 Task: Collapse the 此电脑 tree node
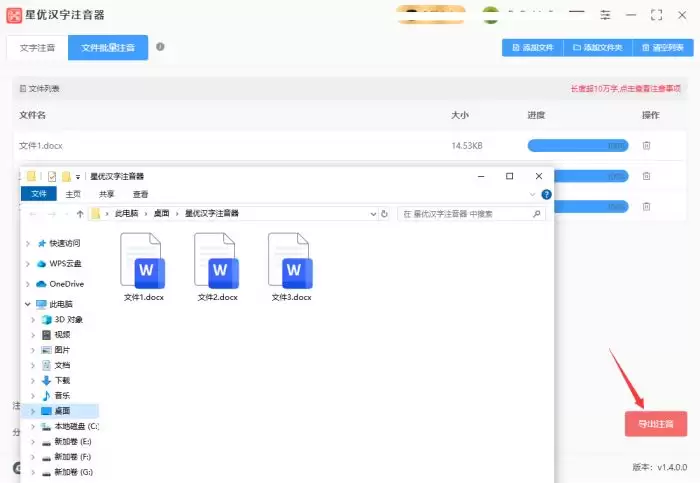[28, 304]
